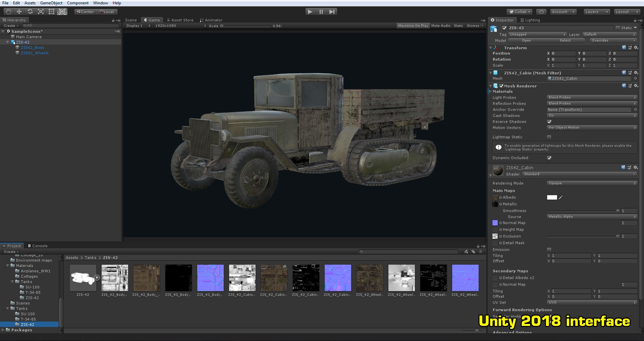Image resolution: width=644 pixels, height=341 pixels.
Task: Enable Lightmap Static checkbox
Action: coord(549,137)
